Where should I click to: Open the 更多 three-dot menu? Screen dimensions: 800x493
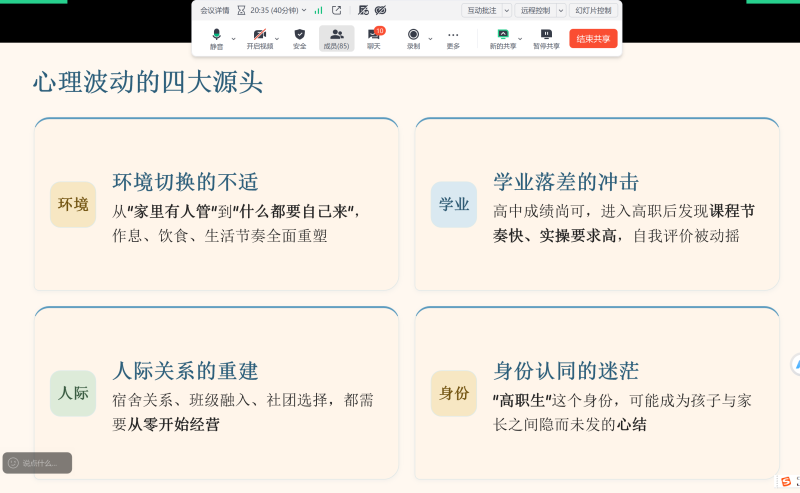point(453,39)
